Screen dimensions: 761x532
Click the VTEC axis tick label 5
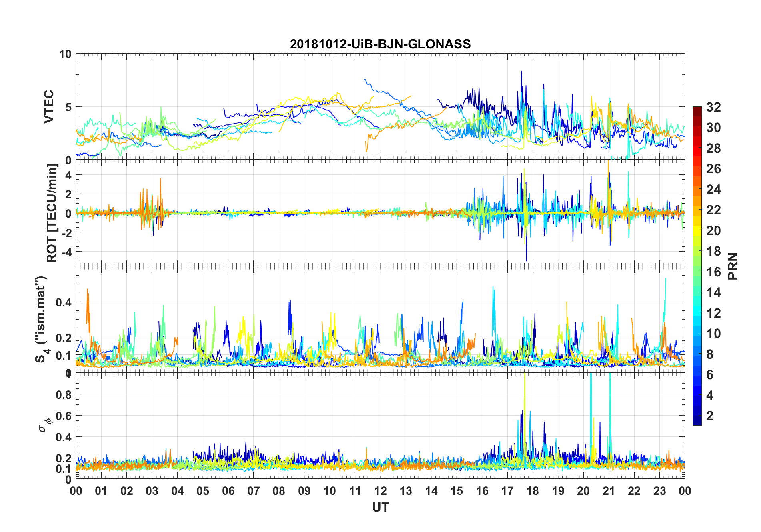(x=68, y=107)
